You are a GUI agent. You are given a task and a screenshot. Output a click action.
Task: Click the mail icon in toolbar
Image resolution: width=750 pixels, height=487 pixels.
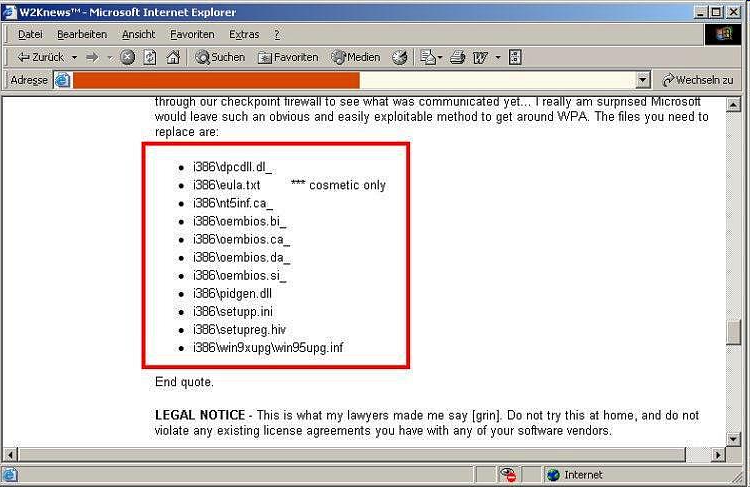click(428, 57)
